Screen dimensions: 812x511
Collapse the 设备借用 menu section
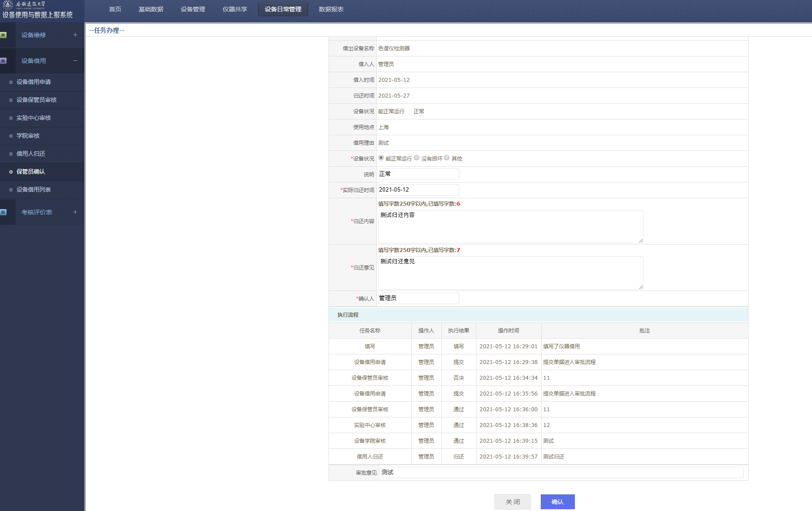pos(75,61)
